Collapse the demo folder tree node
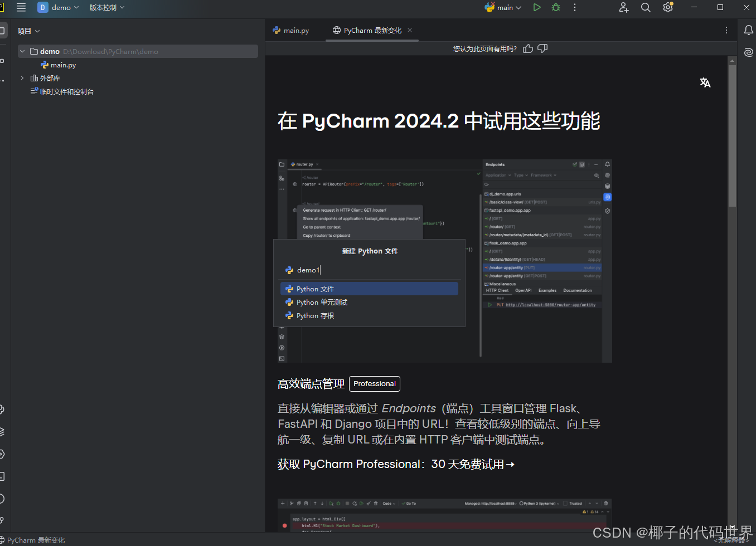This screenshot has height=546, width=756. click(x=22, y=51)
